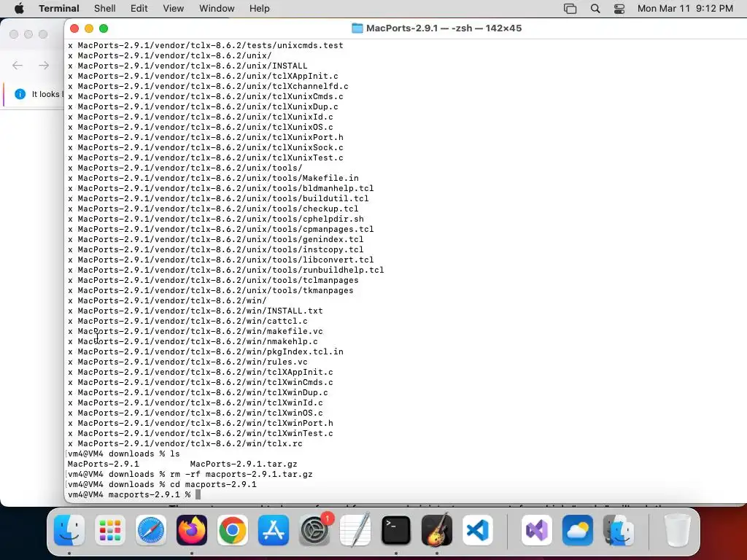Screen dimensions: 747x560
Task: Show the date and time panel
Action: 685,9
